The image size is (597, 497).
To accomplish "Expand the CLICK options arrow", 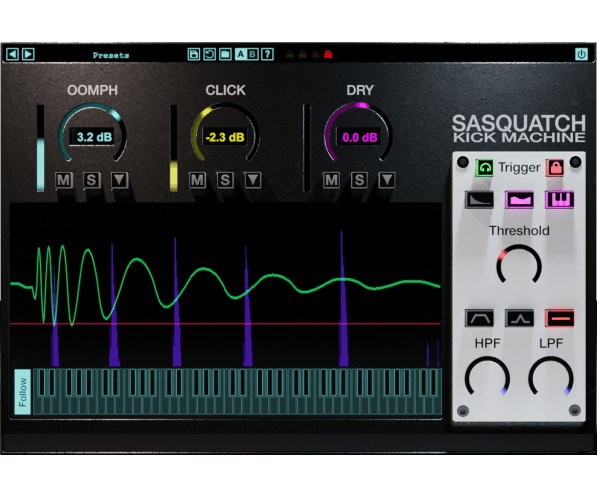I will (253, 180).
